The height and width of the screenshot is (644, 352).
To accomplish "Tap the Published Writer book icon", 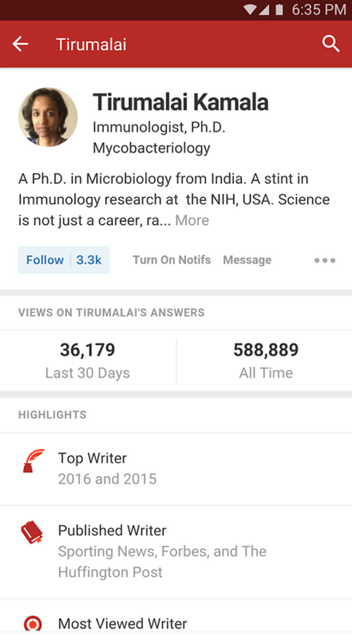I will pyautogui.click(x=32, y=532).
